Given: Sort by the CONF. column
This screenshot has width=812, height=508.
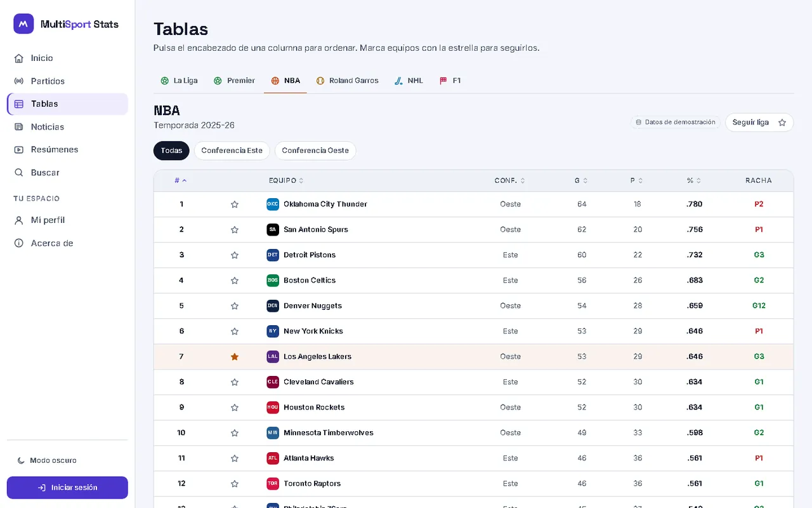Looking at the screenshot, I should click(x=510, y=181).
